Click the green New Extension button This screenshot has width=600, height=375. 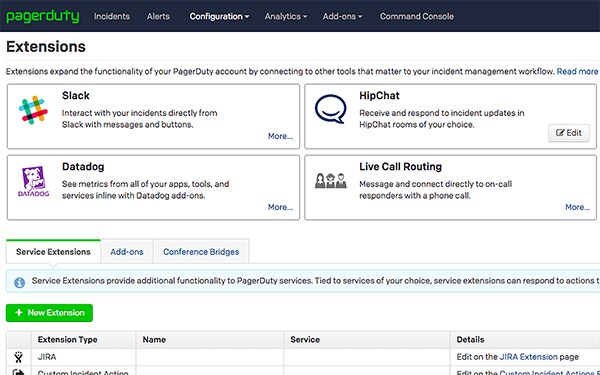[49, 313]
